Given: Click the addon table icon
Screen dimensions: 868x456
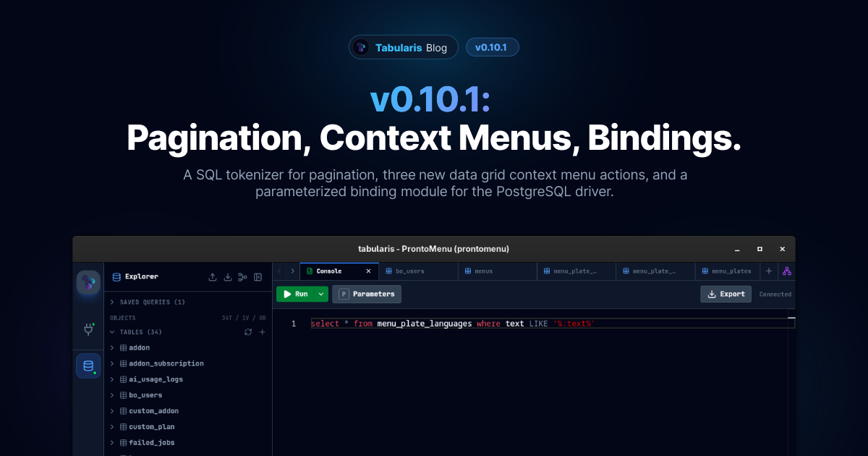Looking at the screenshot, I should click(123, 348).
